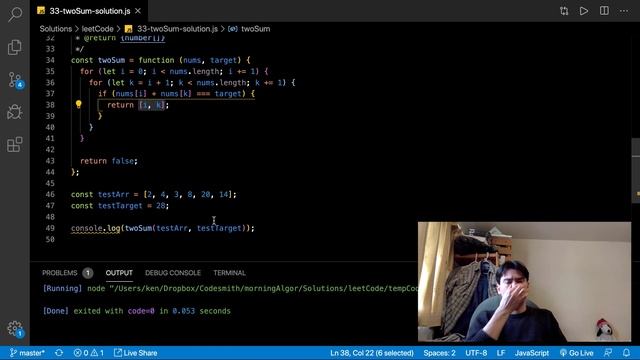This screenshot has height=360, width=640.
Task: Open the Explorer files view
Action: coord(15,47)
